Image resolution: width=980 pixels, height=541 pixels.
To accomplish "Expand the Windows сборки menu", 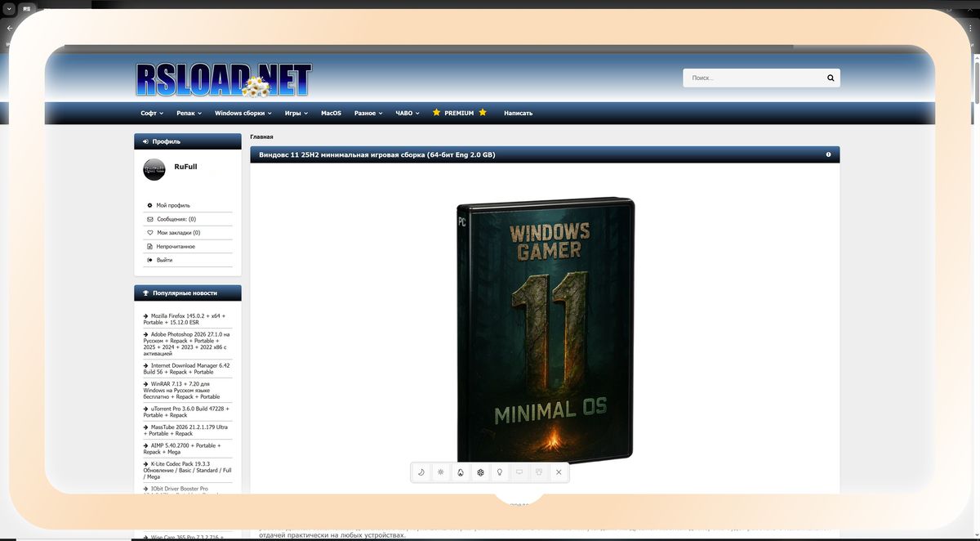I will point(243,114).
